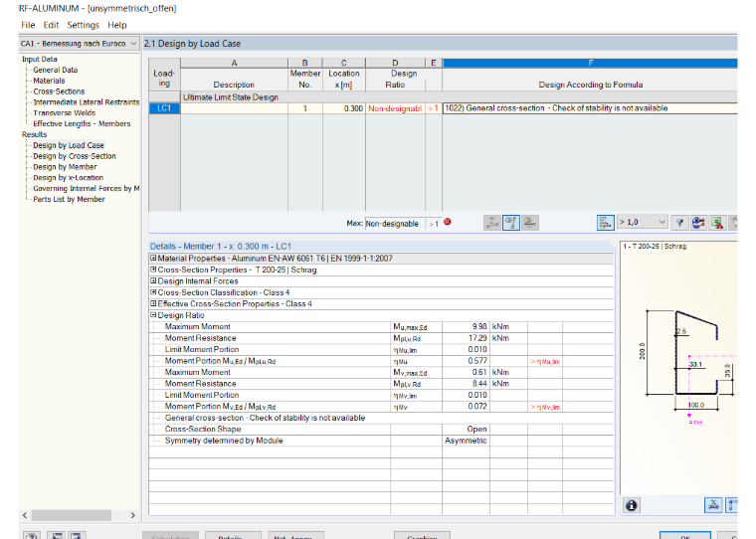Open cross-section info with the 'i' icon
This screenshot has height=539, width=756.
(631, 505)
